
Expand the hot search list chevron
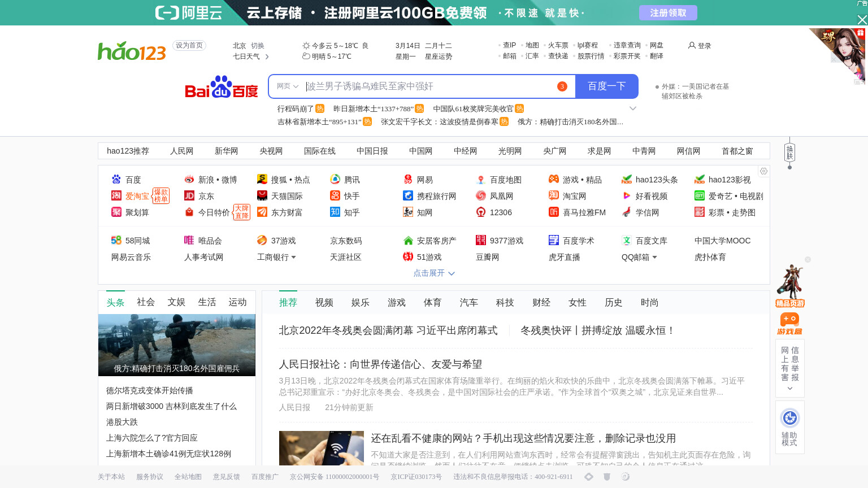633,108
